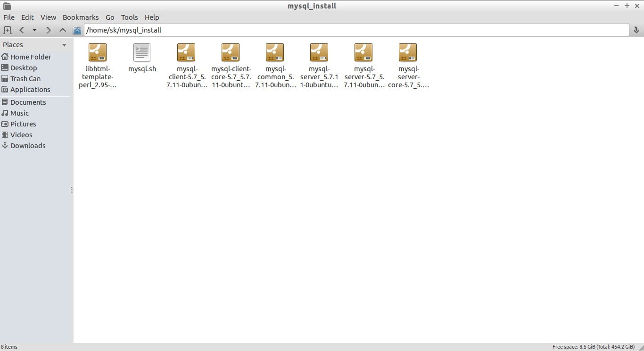Screen dimensions: 644x351
Task: Click the folder icon in the title bar
Action: 7,6
